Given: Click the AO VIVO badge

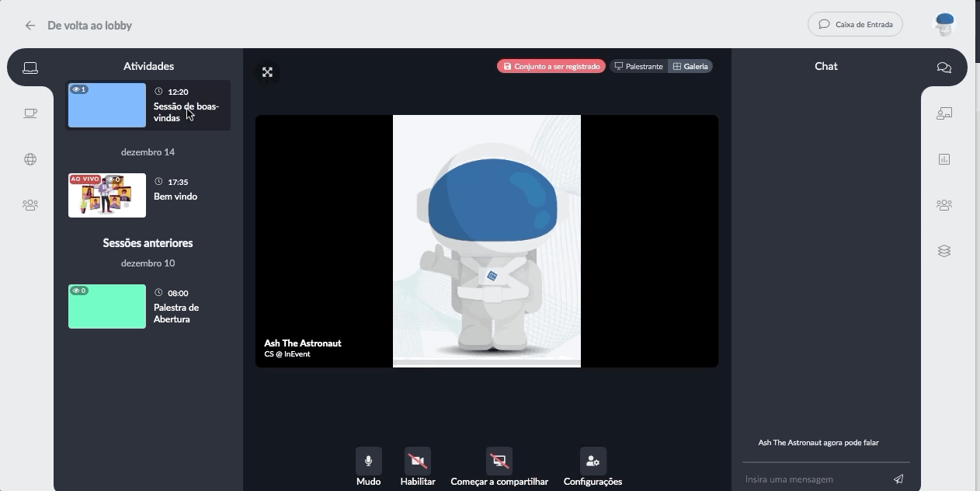Looking at the screenshot, I should point(85,179).
